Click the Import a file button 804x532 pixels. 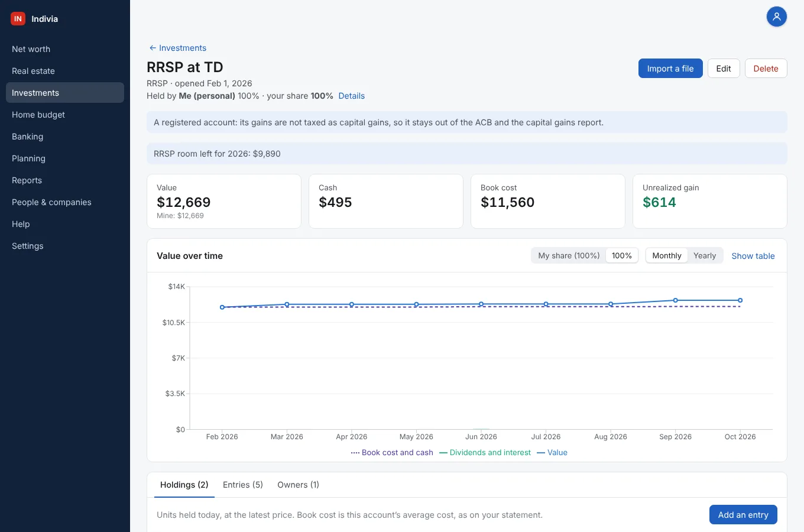click(670, 69)
